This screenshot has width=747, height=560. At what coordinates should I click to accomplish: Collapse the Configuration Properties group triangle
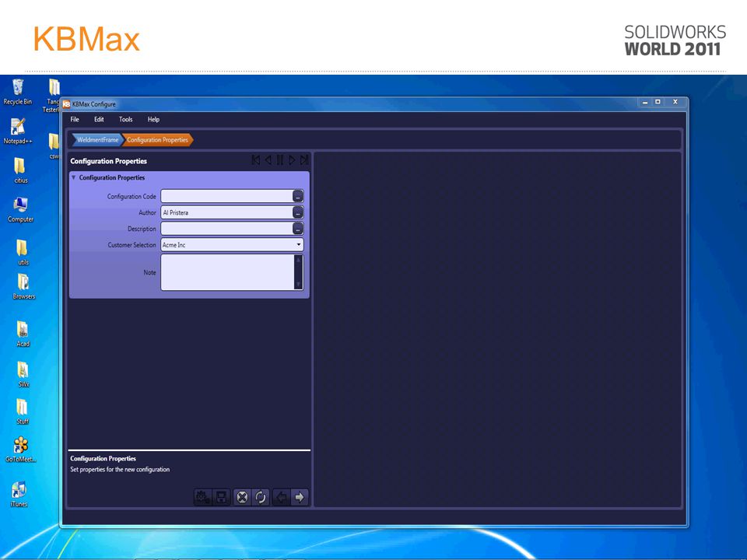pos(74,177)
